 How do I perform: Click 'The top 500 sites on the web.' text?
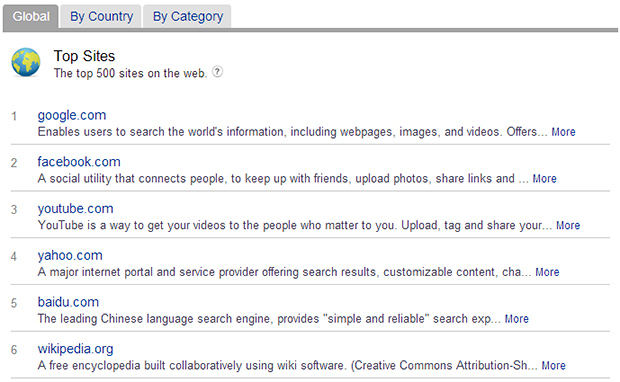pos(130,73)
